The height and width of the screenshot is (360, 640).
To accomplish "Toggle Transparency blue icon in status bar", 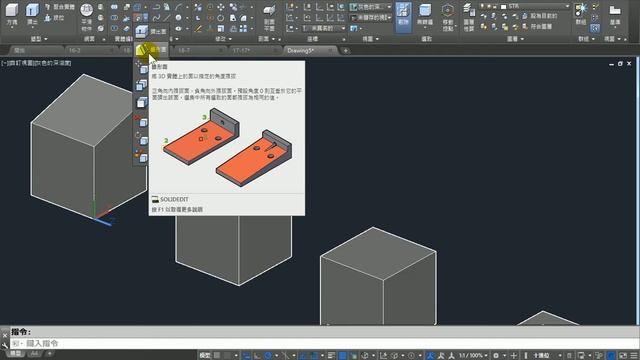I will [x=342, y=356].
